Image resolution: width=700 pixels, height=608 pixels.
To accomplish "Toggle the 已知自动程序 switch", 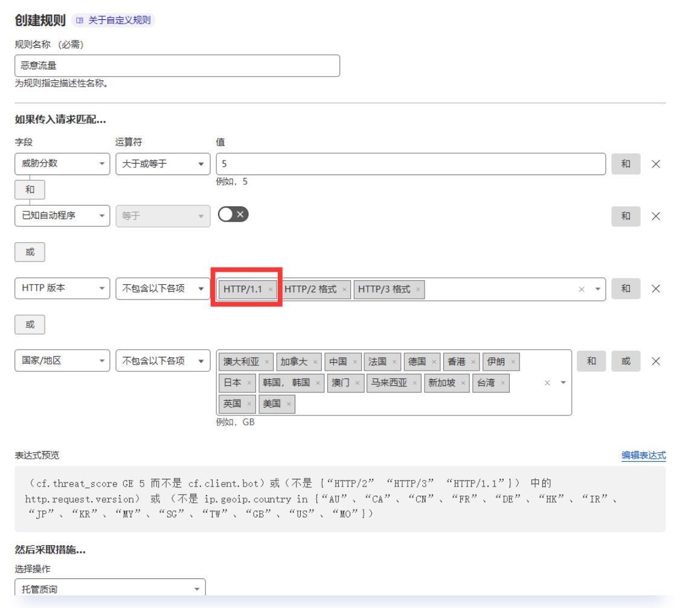I will pos(233,214).
